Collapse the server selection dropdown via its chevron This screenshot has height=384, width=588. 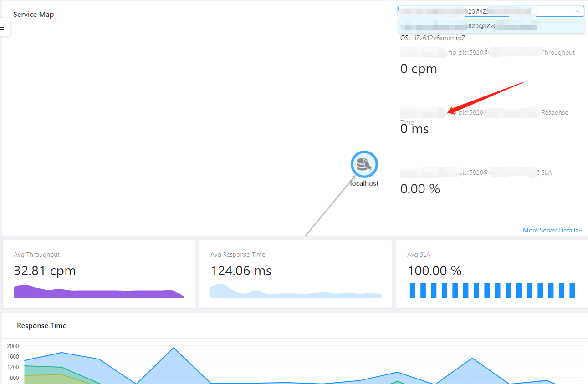577,11
